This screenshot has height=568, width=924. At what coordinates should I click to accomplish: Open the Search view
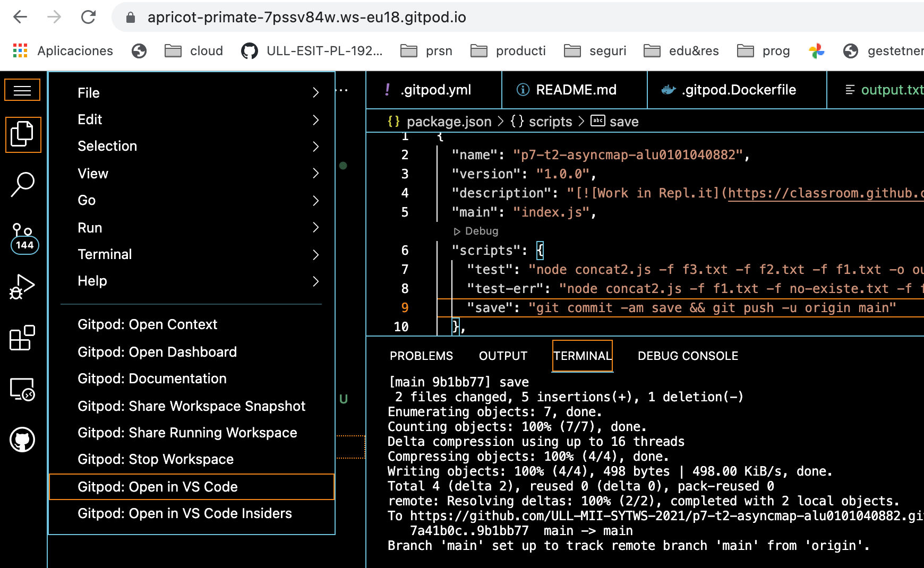coord(23,184)
